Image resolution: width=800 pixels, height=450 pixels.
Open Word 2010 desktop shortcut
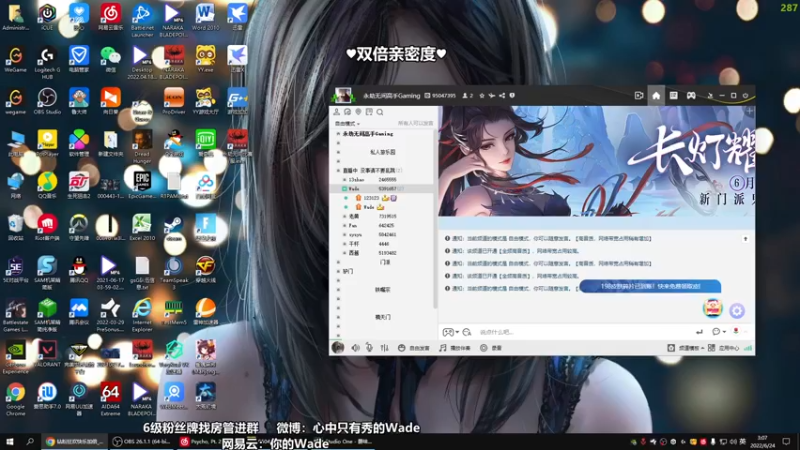[x=205, y=16]
